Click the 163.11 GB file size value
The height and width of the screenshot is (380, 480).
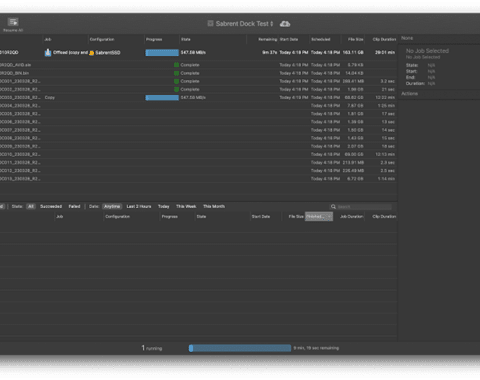click(353, 53)
